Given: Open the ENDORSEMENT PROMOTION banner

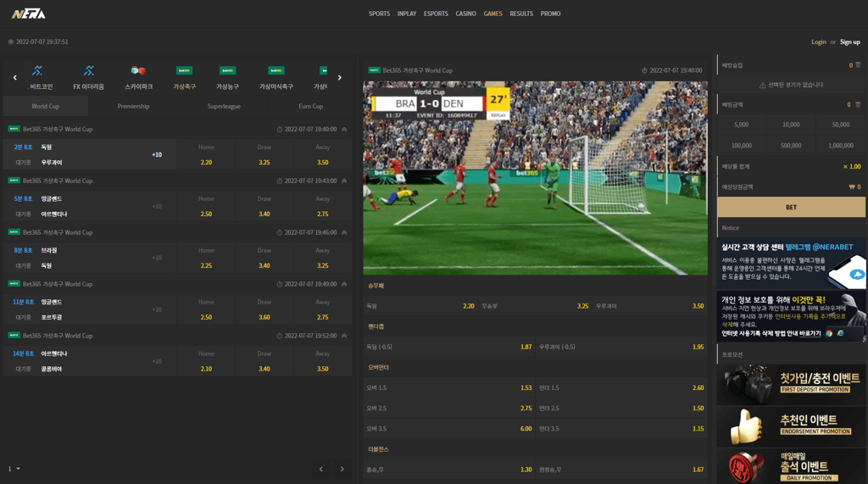Looking at the screenshot, I should (x=791, y=426).
